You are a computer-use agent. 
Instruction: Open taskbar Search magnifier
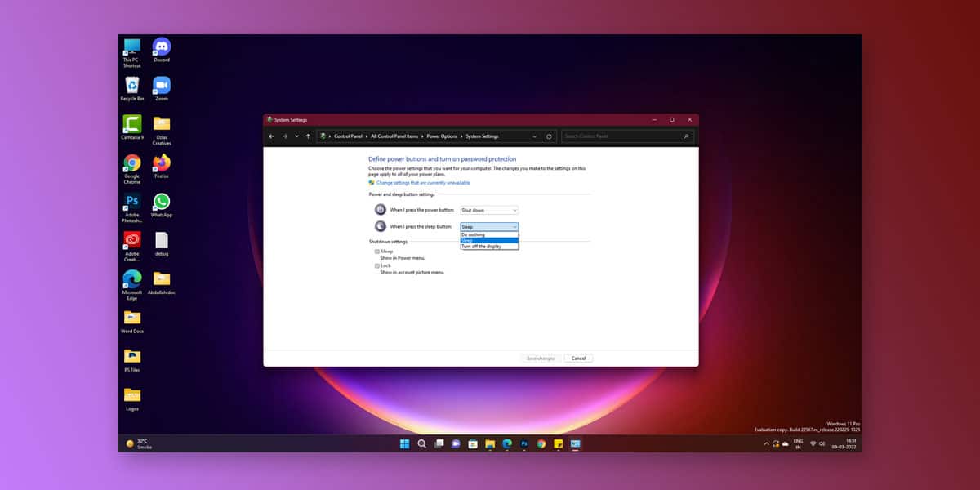pyautogui.click(x=421, y=443)
